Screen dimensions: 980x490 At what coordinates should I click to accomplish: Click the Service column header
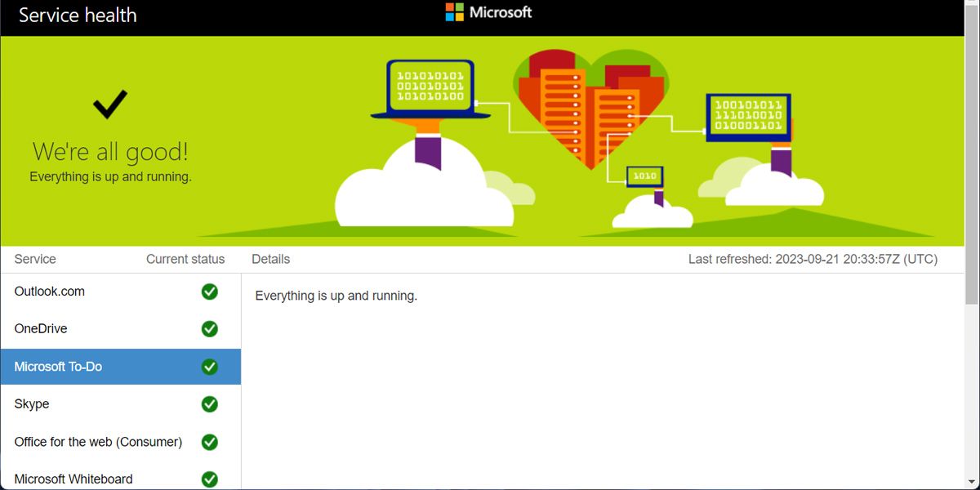[x=34, y=259]
